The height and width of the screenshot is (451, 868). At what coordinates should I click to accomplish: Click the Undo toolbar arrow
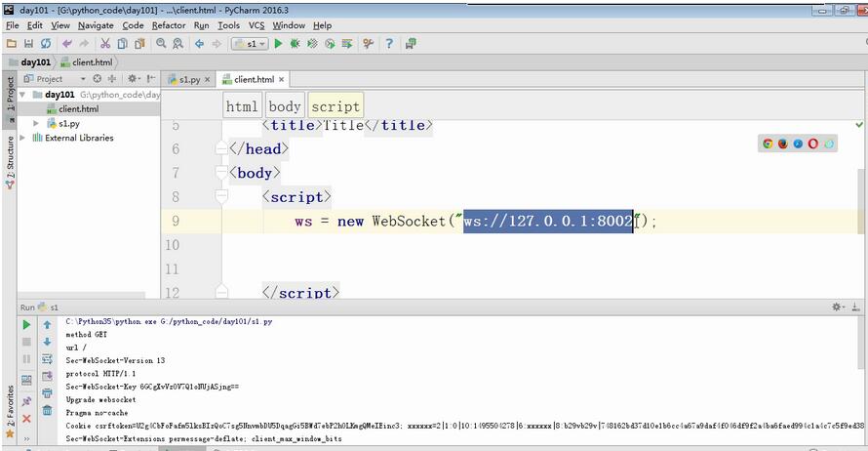(x=67, y=43)
